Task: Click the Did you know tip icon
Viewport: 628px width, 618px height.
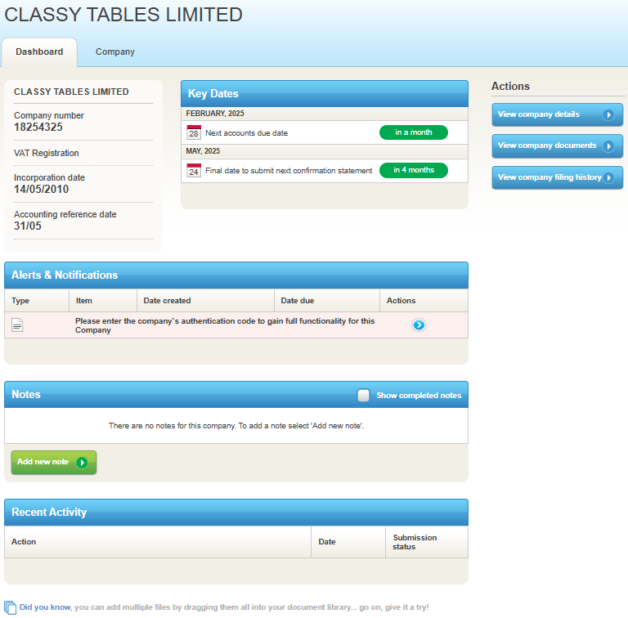Action: click(x=10, y=607)
